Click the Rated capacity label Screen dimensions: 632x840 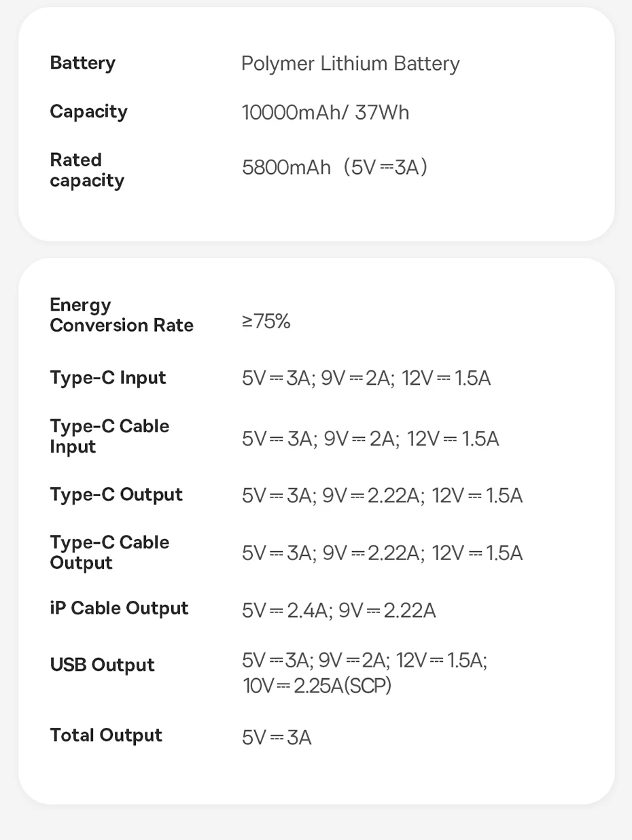pyautogui.click(x=87, y=170)
